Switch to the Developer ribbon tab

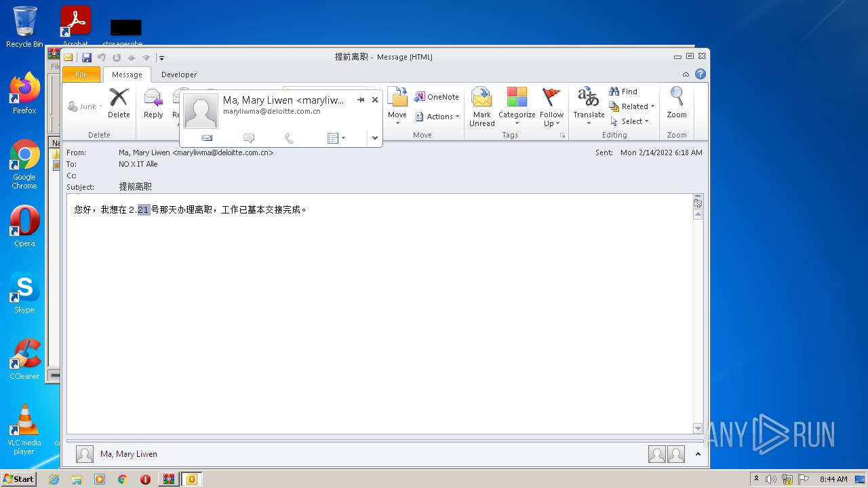(x=179, y=75)
